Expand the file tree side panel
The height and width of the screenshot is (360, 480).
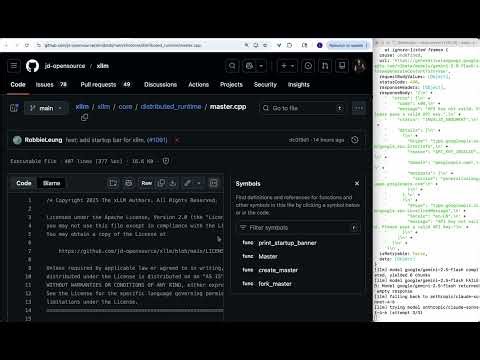pos(14,108)
